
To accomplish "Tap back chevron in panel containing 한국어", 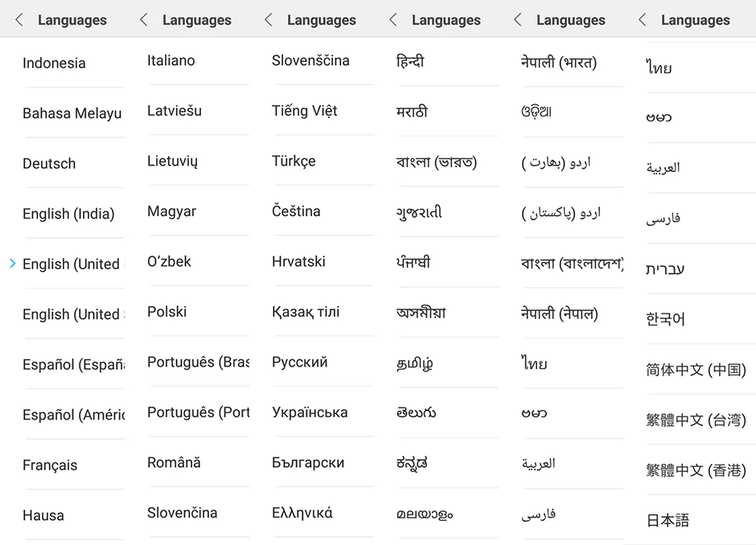I will coord(643,20).
